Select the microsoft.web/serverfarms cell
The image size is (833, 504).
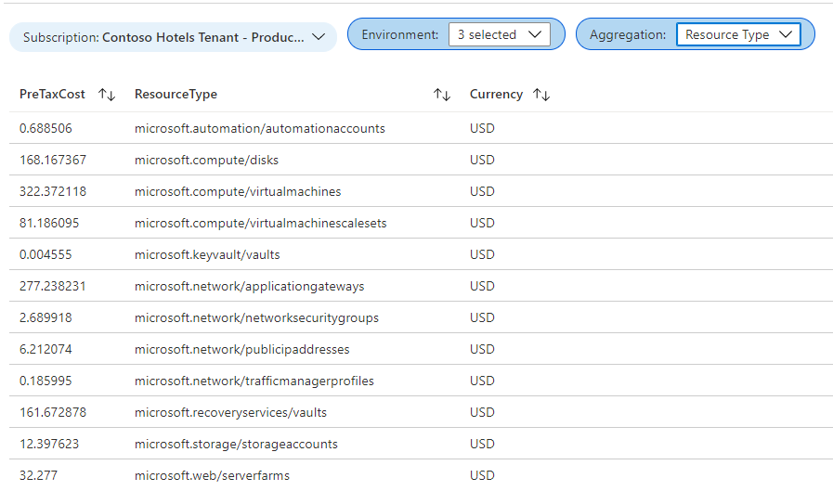(212, 475)
